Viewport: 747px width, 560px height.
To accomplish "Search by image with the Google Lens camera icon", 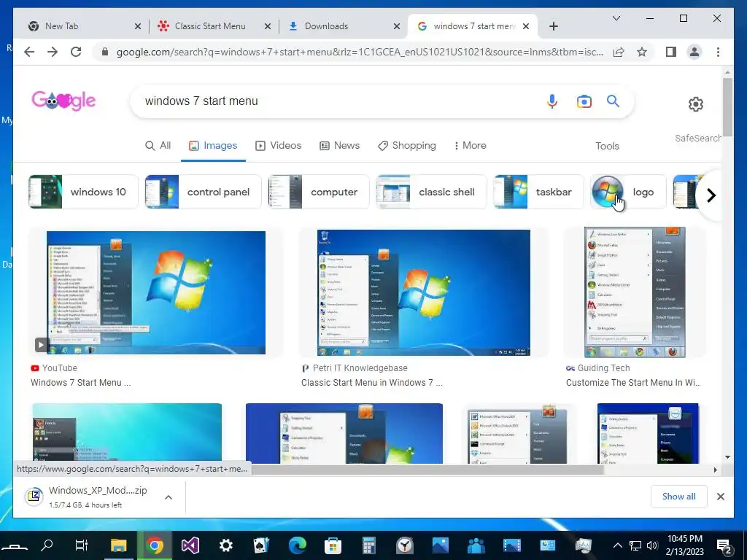I will click(584, 101).
